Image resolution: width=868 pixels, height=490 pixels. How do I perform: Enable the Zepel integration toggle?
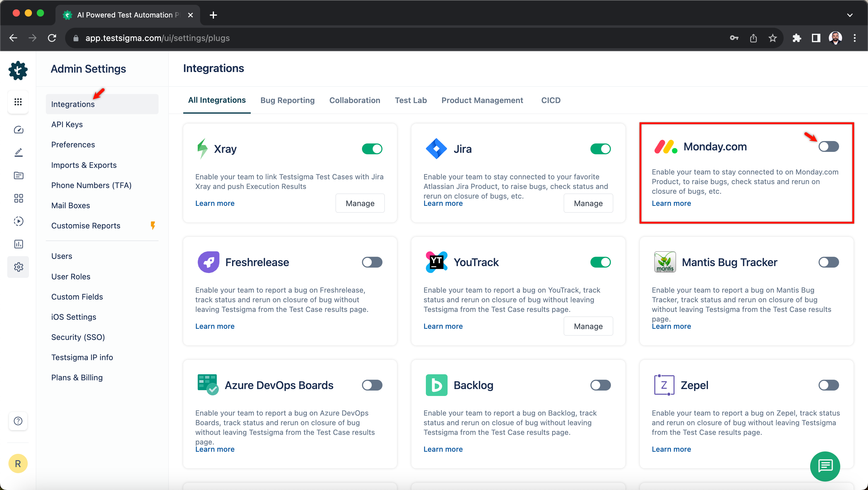click(829, 385)
